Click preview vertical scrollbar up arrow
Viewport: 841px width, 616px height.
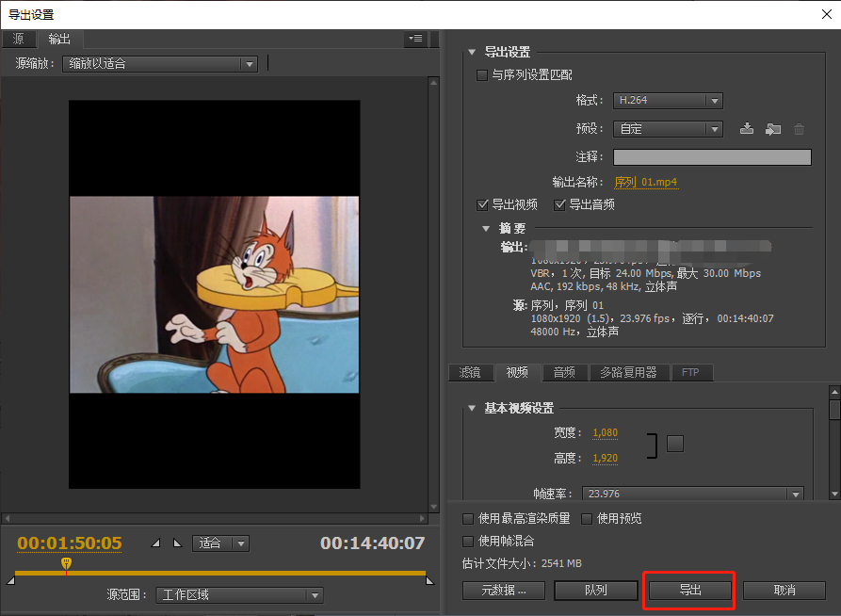coord(433,83)
